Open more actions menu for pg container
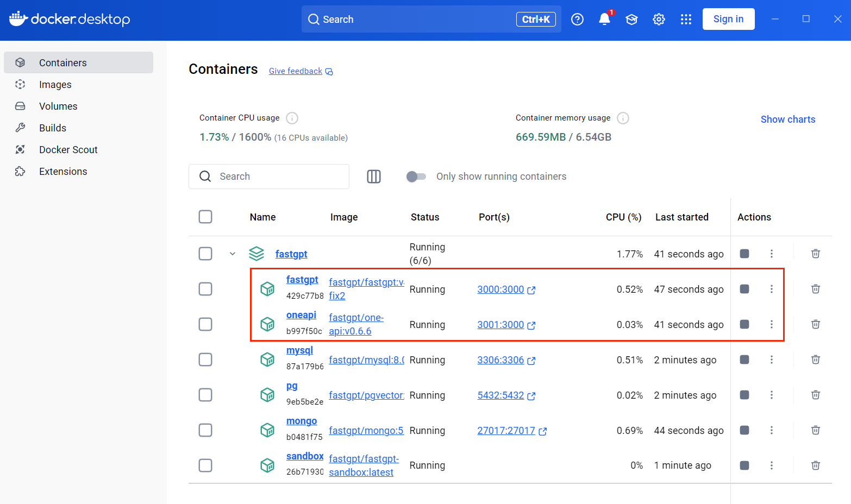Image resolution: width=851 pixels, height=504 pixels. (x=771, y=395)
